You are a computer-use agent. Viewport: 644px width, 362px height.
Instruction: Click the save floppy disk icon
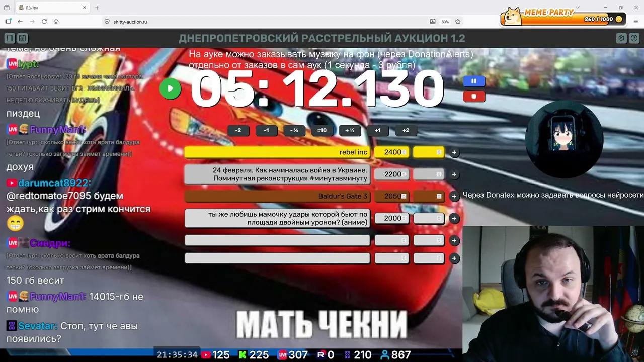click(22, 38)
